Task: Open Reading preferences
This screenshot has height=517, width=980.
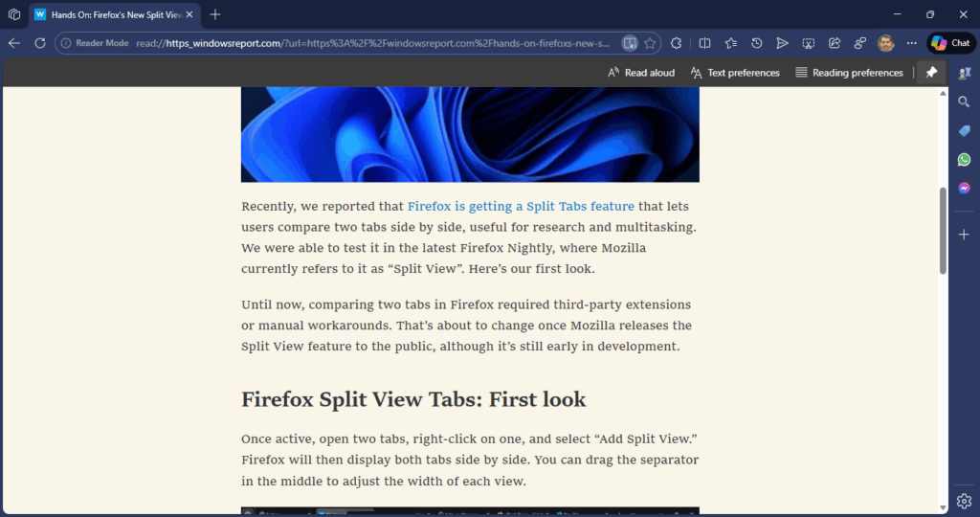Action: click(850, 73)
